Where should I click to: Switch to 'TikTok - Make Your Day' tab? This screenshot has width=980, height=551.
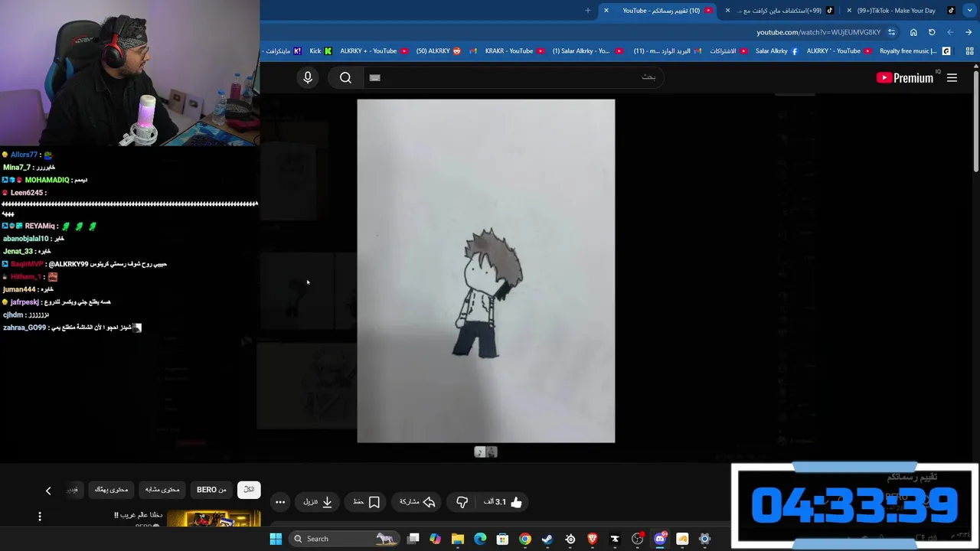pyautogui.click(x=902, y=11)
